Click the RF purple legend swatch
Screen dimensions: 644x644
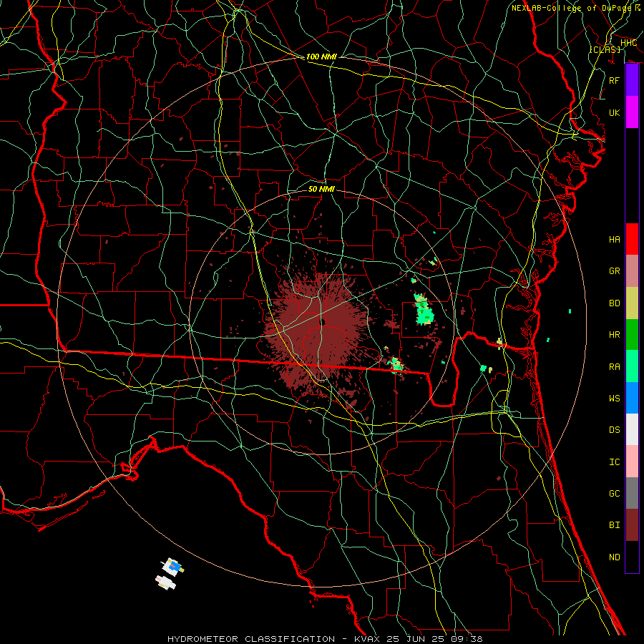(x=632, y=80)
